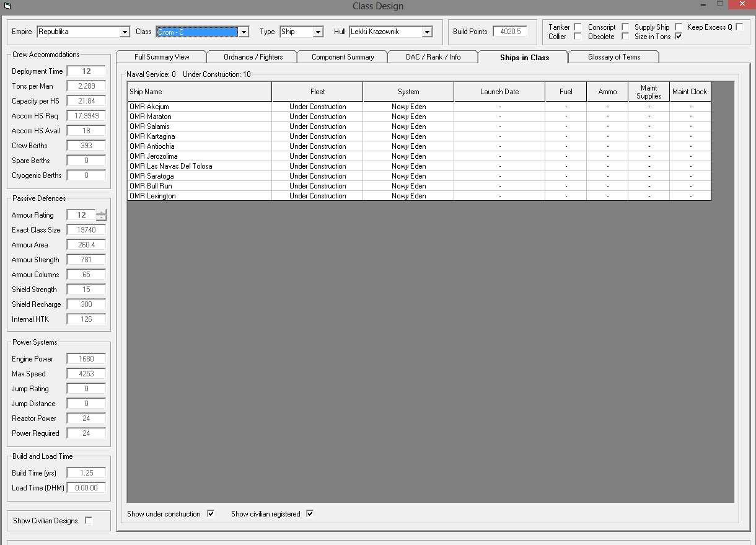Click the Fuel column header
Image resolution: width=756 pixels, height=545 pixels.
[x=566, y=92]
